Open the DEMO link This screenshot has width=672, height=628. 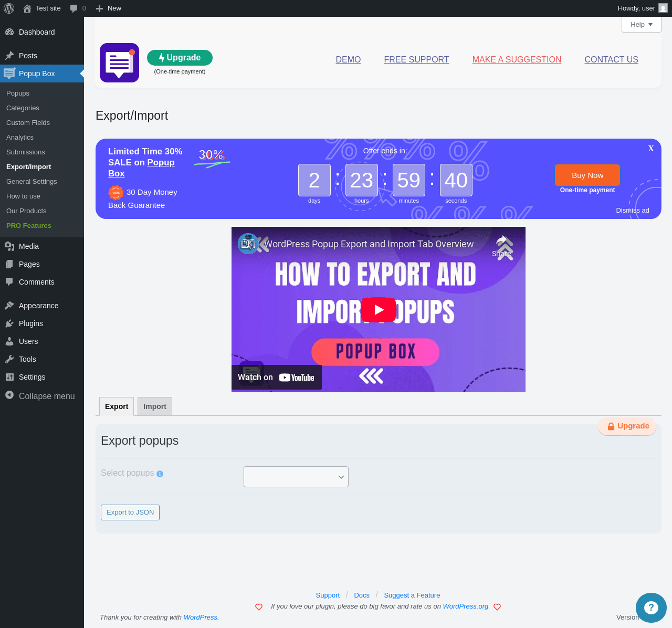348,60
